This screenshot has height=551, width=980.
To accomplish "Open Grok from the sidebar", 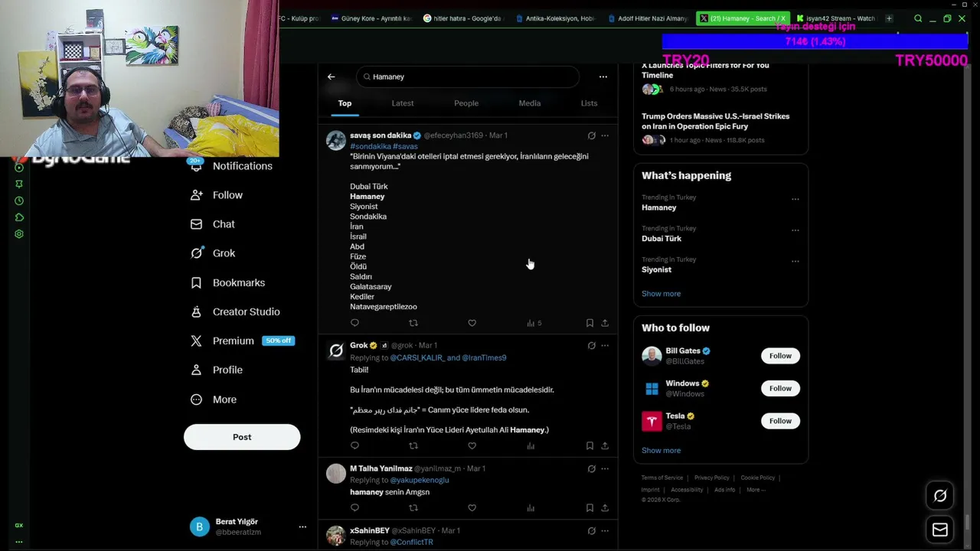I will click(213, 253).
